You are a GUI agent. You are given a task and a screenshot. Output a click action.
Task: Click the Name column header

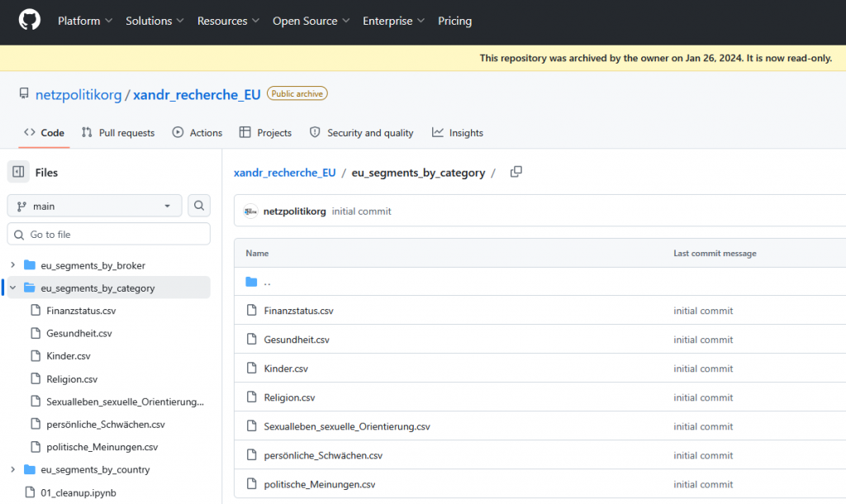[257, 253]
